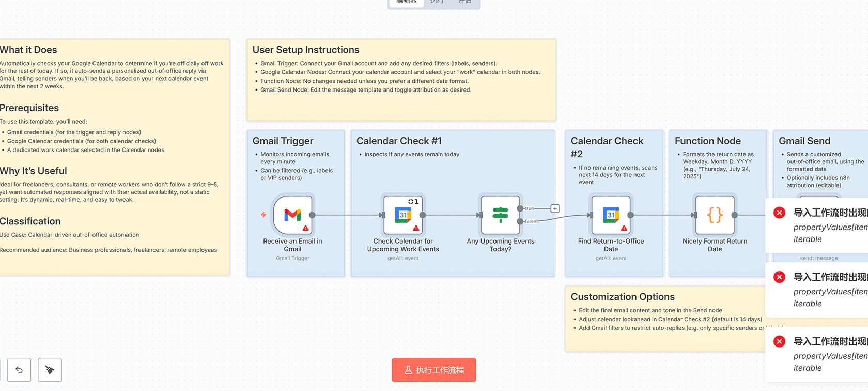Image resolution: width=868 pixels, height=391 pixels.
Task: Click the warning triangle on the Gmail node
Action: (x=306, y=228)
